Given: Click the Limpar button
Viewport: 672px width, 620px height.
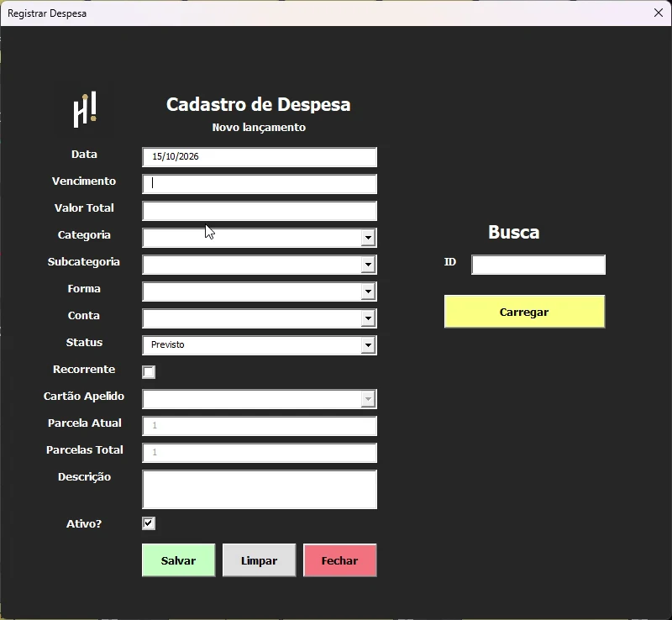Looking at the screenshot, I should pyautogui.click(x=259, y=560).
